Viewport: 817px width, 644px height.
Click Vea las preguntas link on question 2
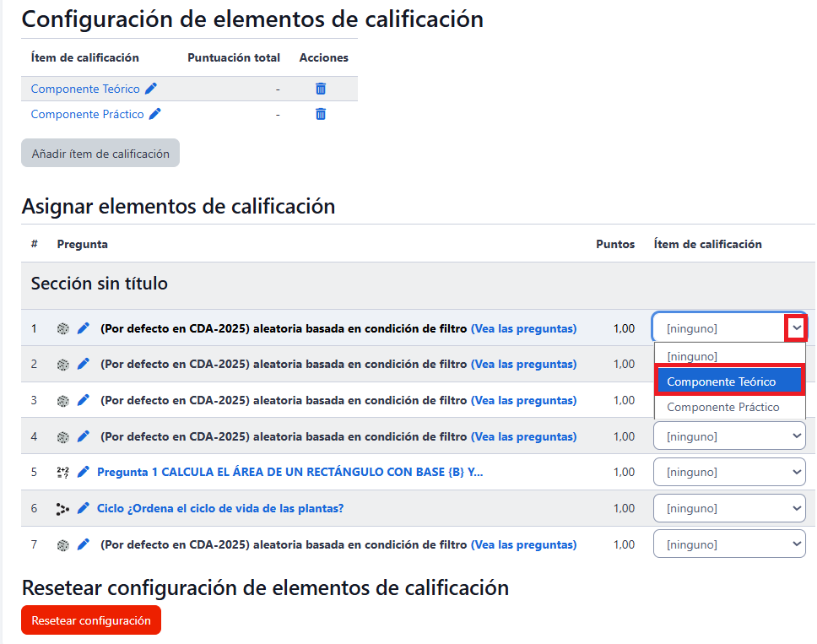pos(523,365)
